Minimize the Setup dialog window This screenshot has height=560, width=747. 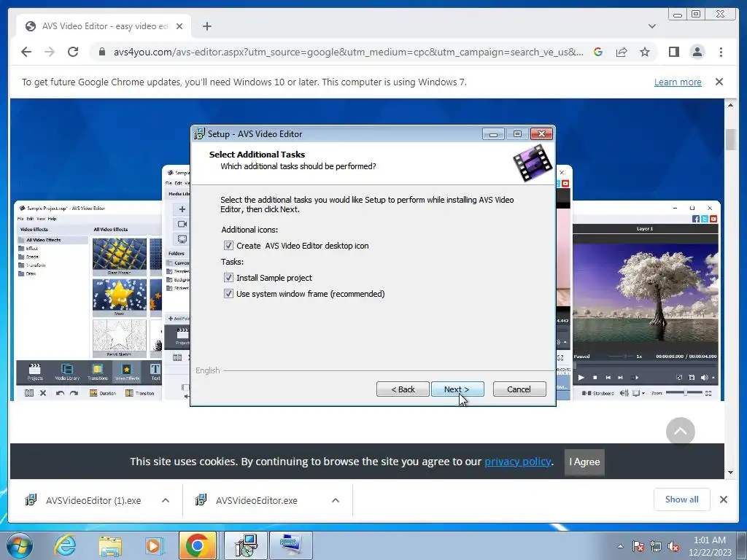(x=493, y=134)
